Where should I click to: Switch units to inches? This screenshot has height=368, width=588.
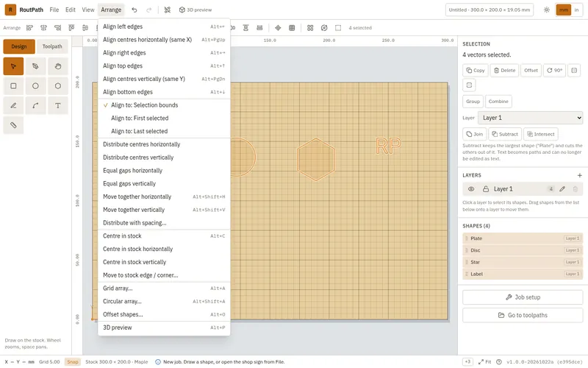click(576, 10)
